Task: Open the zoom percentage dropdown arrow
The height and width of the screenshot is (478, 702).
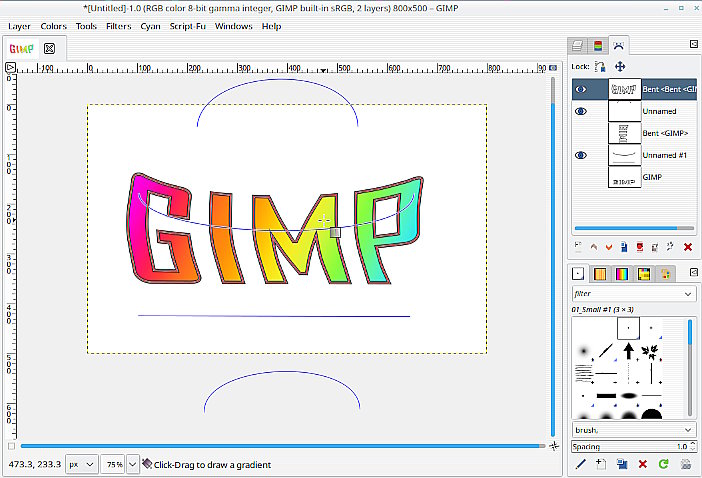Action: coord(133,465)
